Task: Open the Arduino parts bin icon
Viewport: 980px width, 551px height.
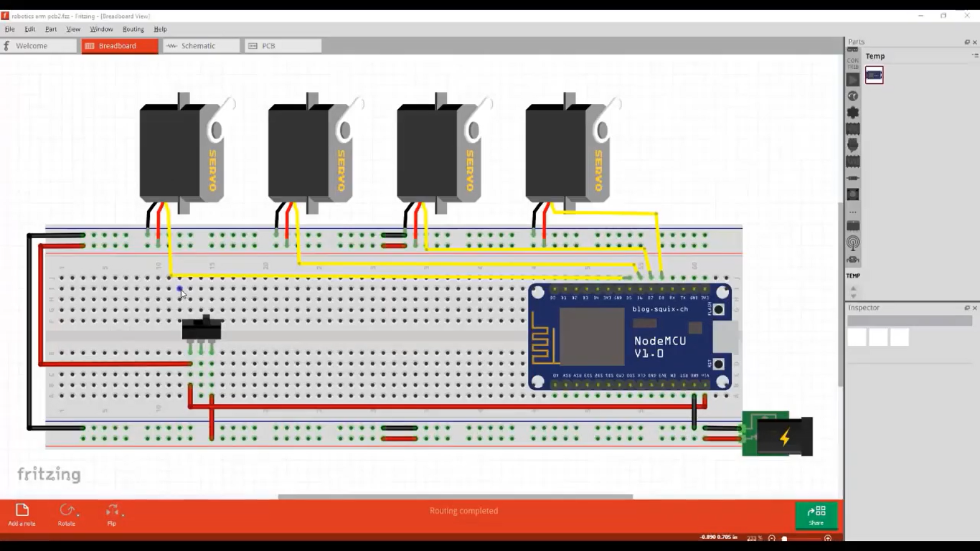Action: 853,96
